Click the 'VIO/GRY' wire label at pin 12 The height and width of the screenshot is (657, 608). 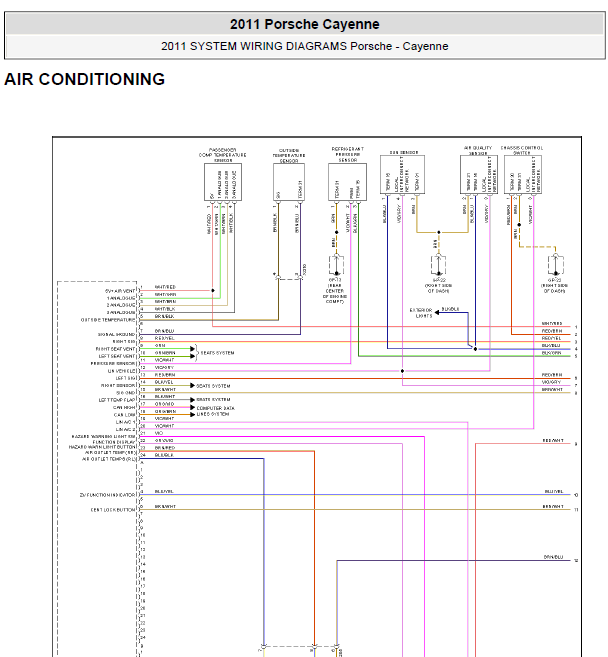click(164, 367)
